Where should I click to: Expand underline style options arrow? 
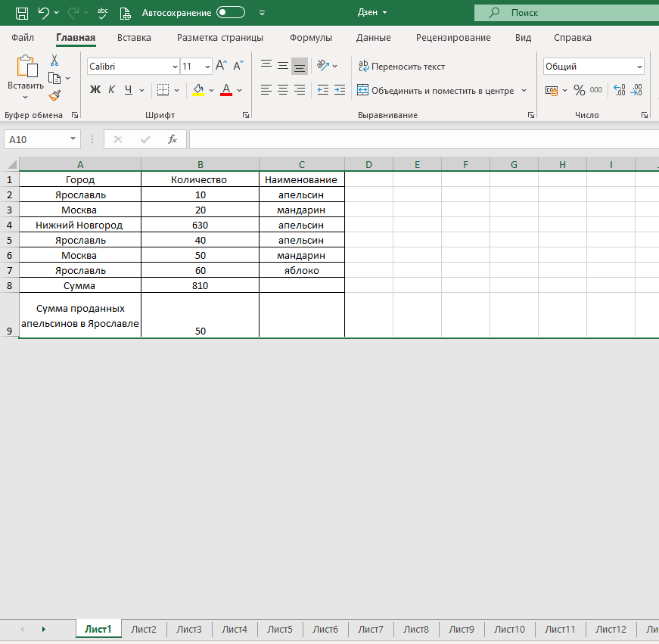point(141,90)
